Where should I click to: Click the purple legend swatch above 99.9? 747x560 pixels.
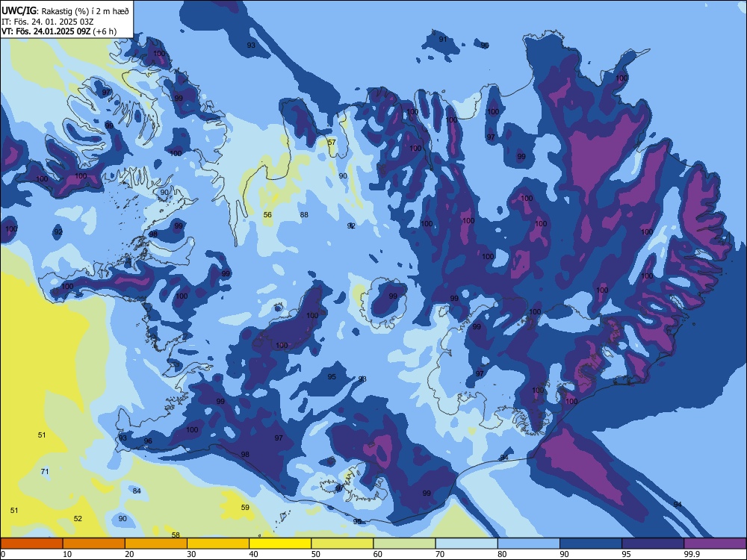tap(715, 544)
